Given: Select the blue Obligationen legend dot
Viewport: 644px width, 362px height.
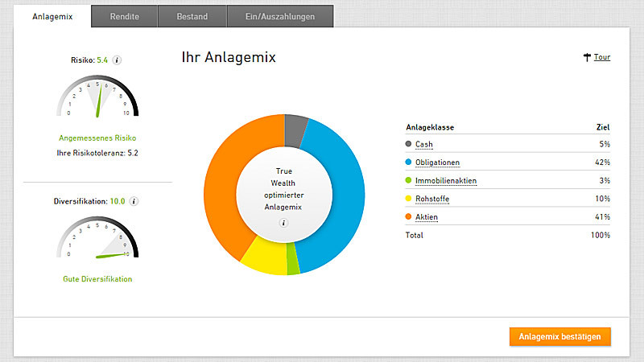Looking at the screenshot, I should tap(408, 162).
